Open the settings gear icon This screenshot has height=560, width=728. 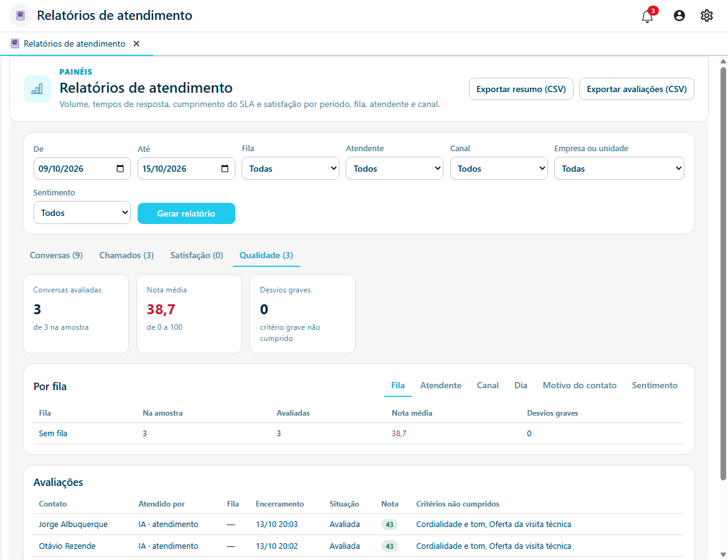(x=706, y=16)
